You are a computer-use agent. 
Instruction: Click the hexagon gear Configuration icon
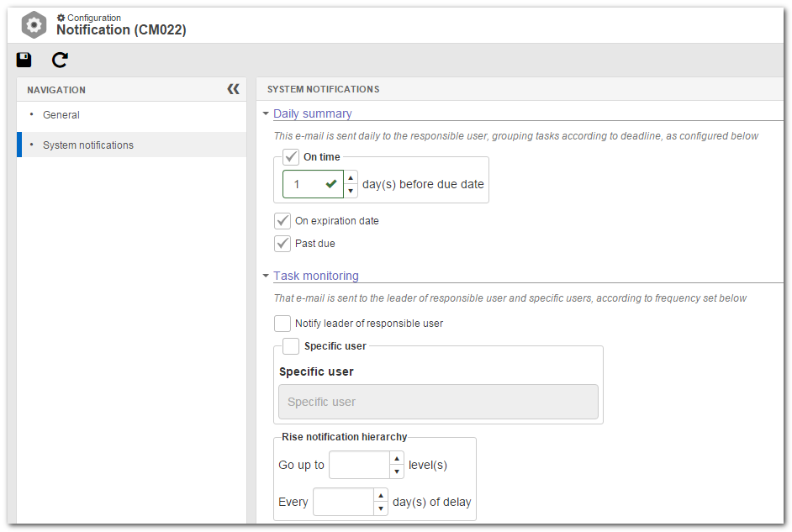(34, 24)
